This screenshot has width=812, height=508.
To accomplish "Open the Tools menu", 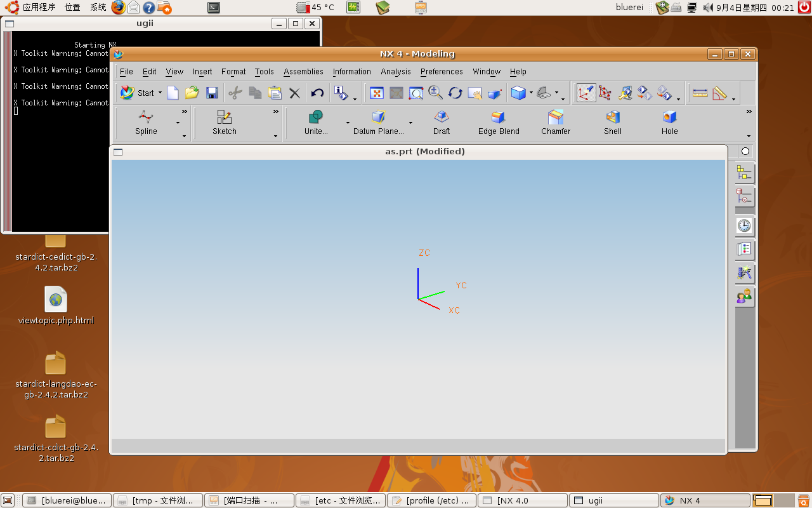I will coord(264,72).
